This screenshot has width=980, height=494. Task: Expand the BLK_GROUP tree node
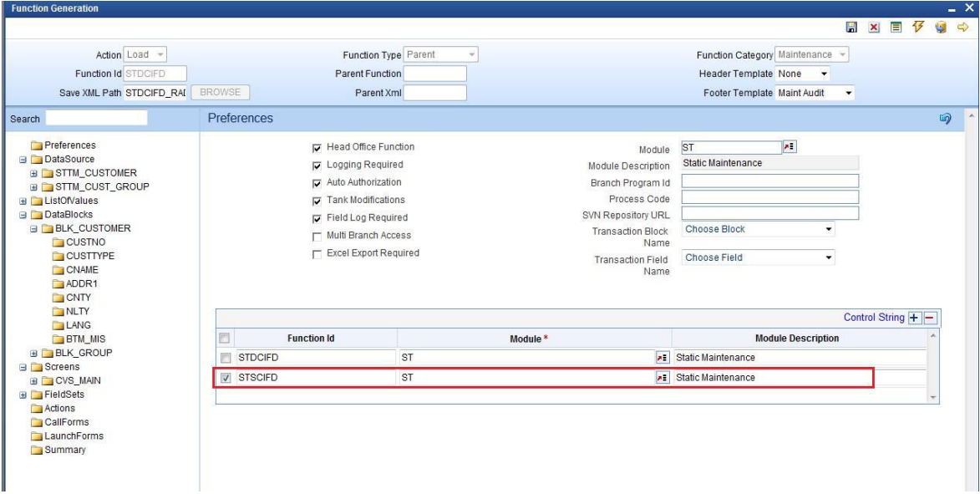click(33, 354)
